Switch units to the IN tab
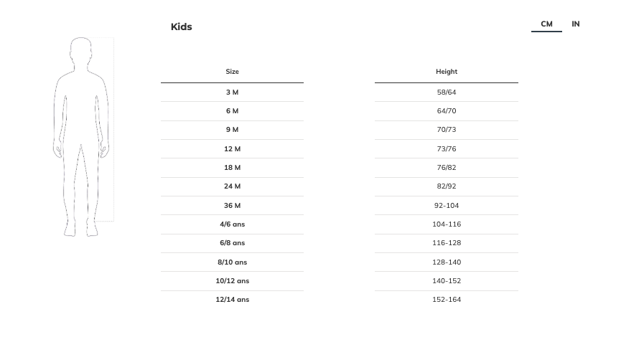Viewport: 644px width, 337px height. [x=576, y=24]
